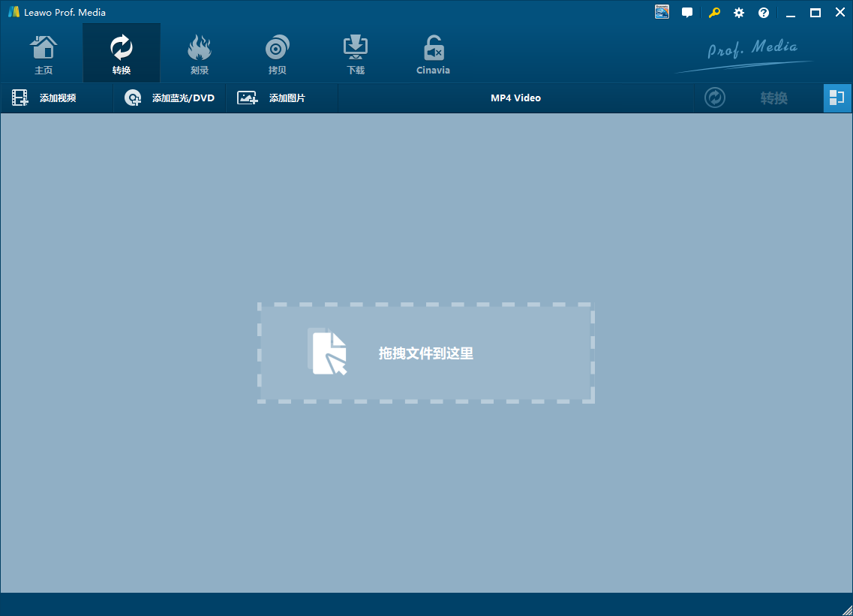The width and height of the screenshot is (853, 616).
Task: Click the circular refresh icon beside 转换
Action: pyautogui.click(x=715, y=98)
